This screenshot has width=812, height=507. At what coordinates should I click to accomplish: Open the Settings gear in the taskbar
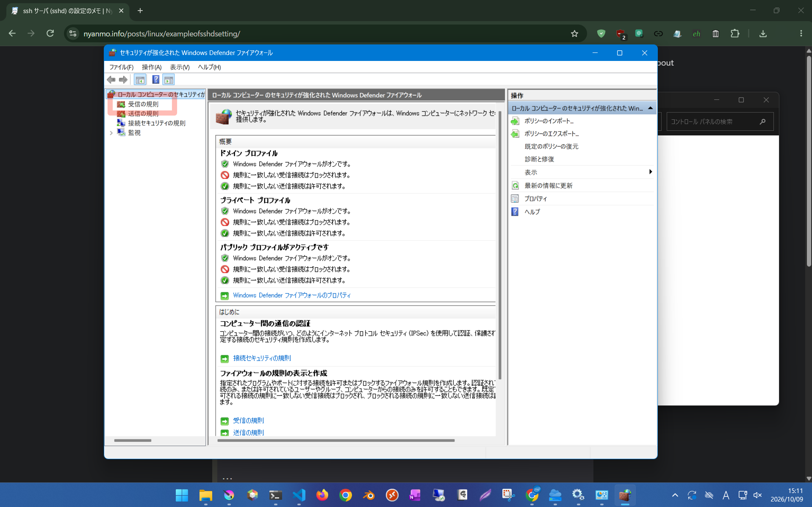click(x=578, y=495)
